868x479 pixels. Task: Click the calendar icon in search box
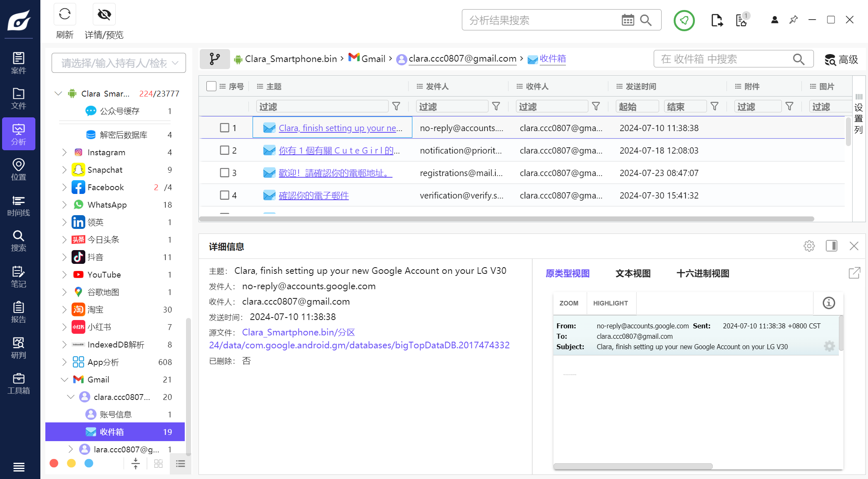pos(627,20)
